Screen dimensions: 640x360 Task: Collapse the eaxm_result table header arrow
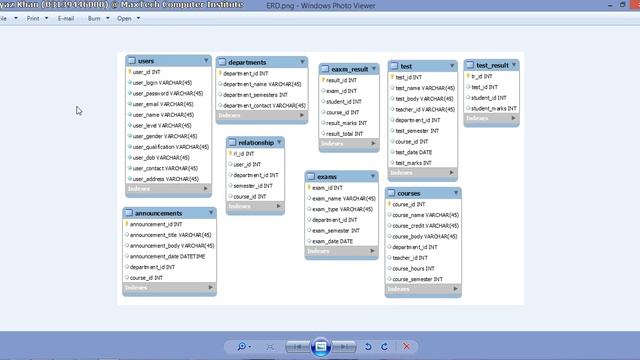click(x=374, y=69)
